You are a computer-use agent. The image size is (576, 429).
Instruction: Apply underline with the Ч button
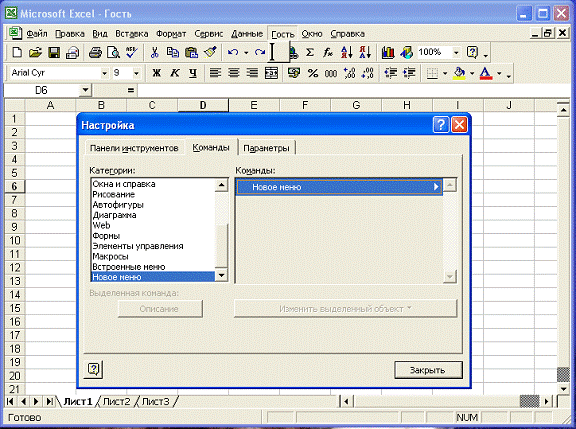193,73
